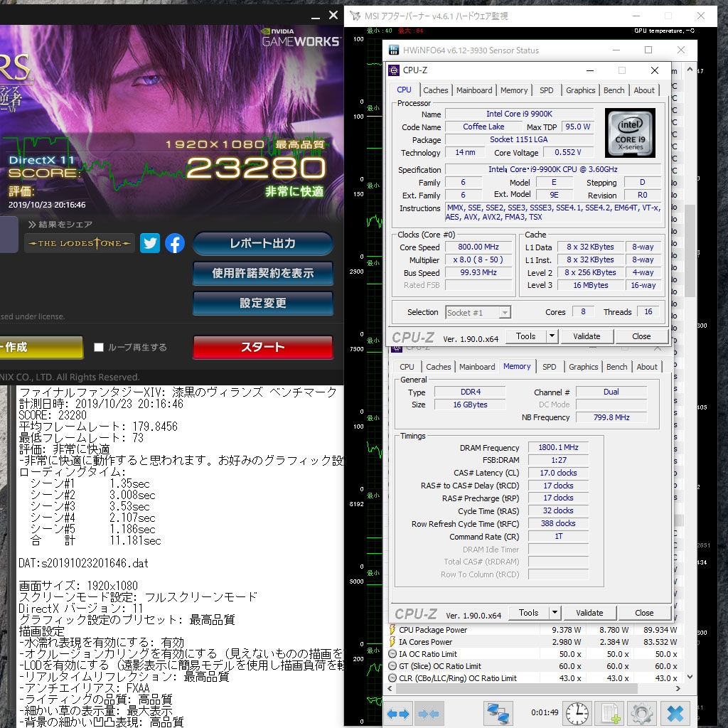Share result via the Twitter icon
This screenshot has height=728, width=728.
[150, 243]
